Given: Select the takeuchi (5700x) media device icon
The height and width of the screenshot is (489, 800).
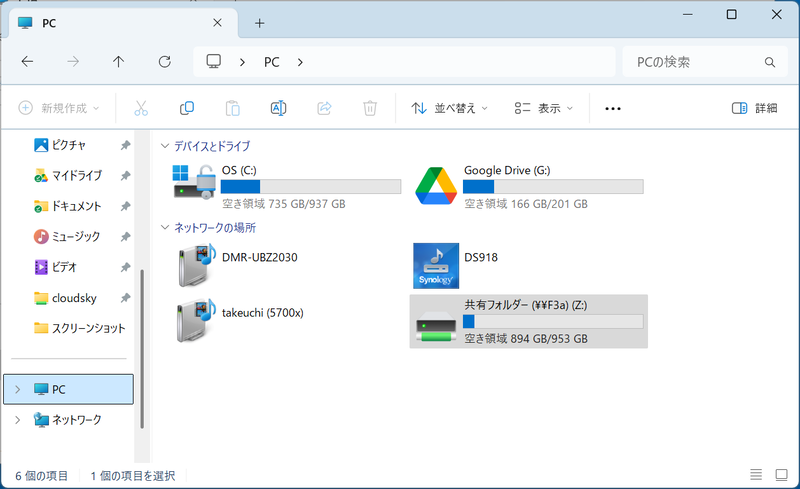Looking at the screenshot, I should pos(196,320).
